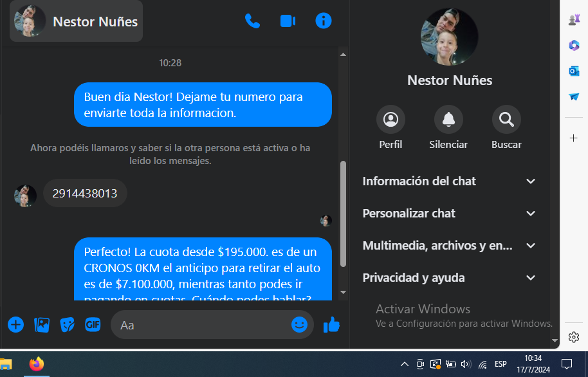Click the Silenciar bell button
588x377 pixels.
(x=448, y=119)
